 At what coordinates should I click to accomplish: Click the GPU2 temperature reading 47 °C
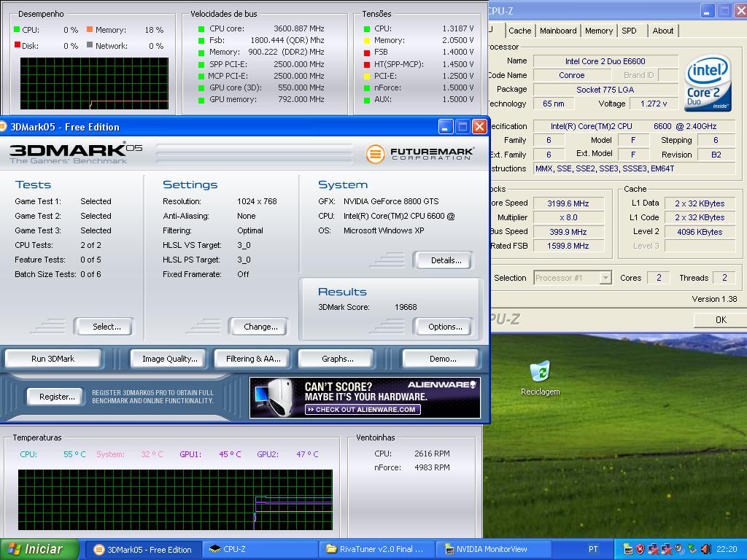(x=307, y=454)
